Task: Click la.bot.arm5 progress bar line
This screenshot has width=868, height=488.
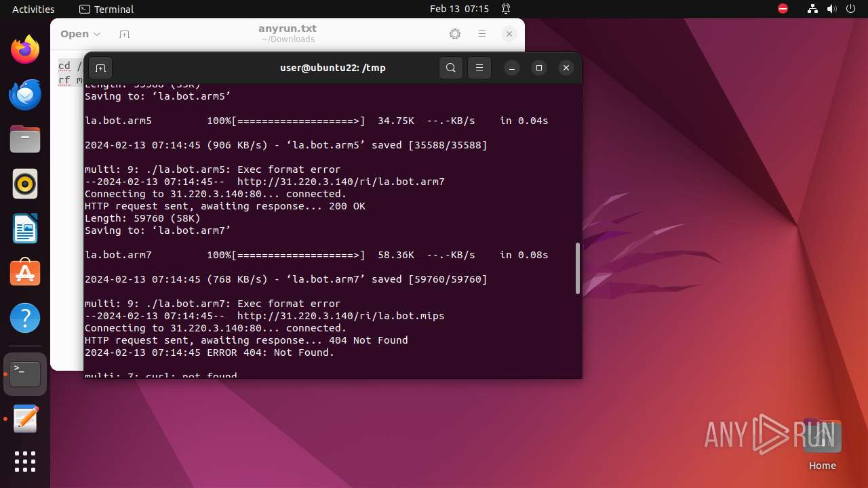Action: click(317, 121)
